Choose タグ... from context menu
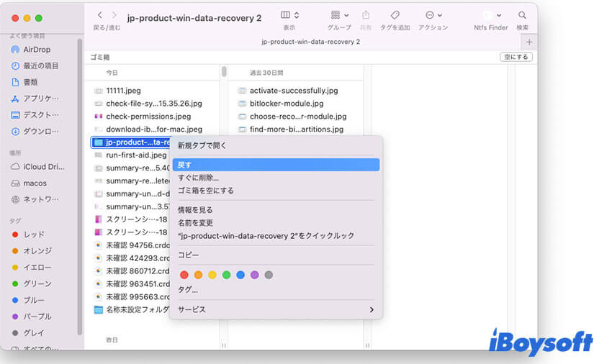 point(276,289)
